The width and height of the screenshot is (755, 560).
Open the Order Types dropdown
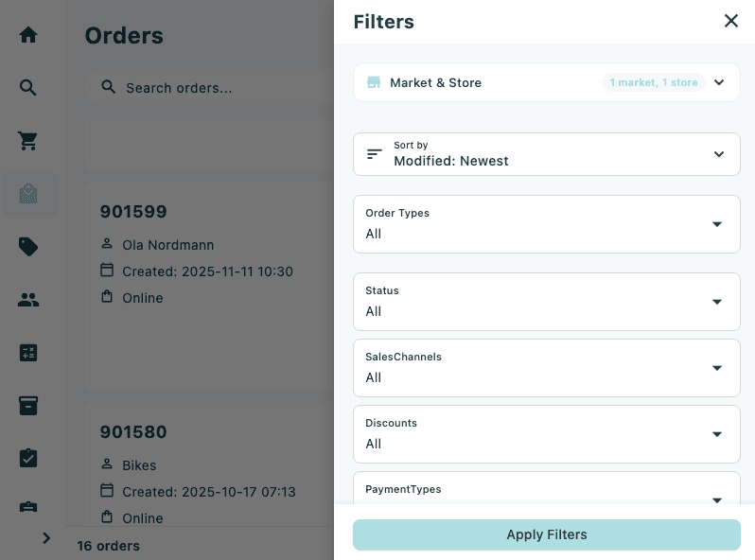click(x=547, y=224)
